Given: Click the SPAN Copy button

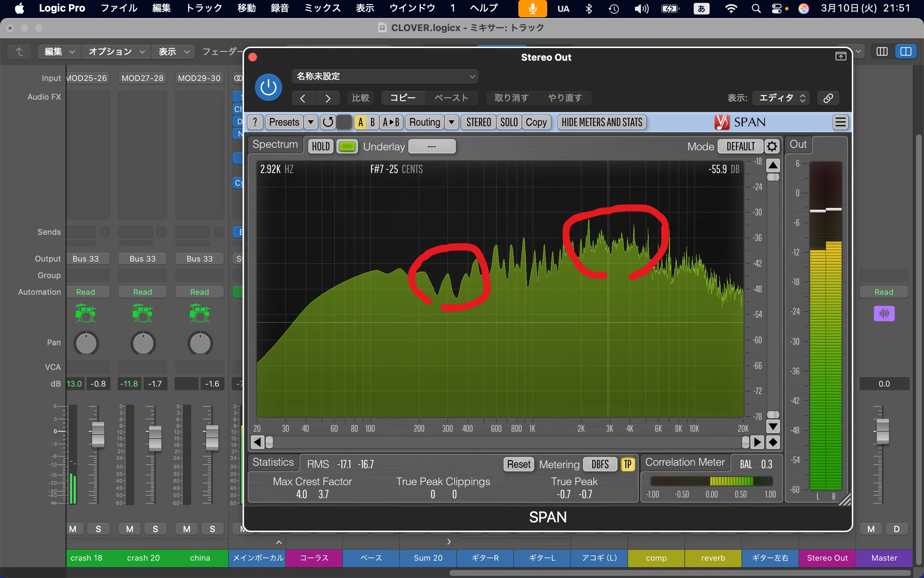Looking at the screenshot, I should [x=536, y=122].
